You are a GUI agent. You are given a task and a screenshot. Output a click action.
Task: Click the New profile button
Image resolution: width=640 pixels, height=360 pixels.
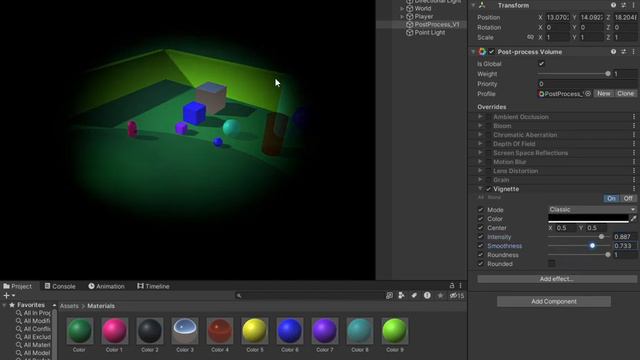(x=604, y=93)
